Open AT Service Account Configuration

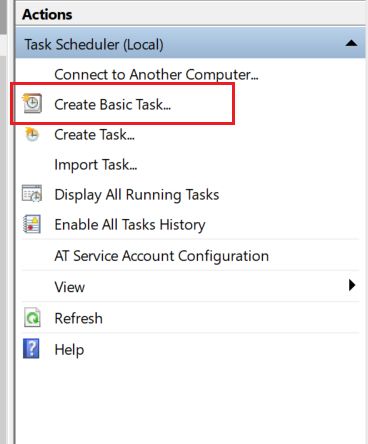click(x=162, y=256)
